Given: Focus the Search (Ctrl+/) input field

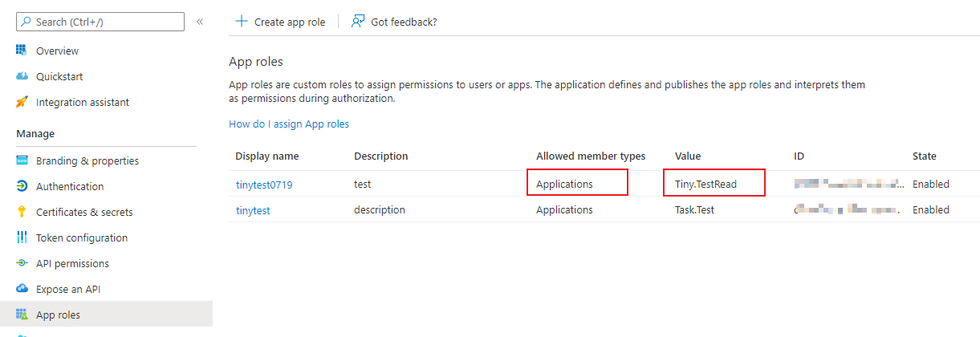Looking at the screenshot, I should point(100,22).
